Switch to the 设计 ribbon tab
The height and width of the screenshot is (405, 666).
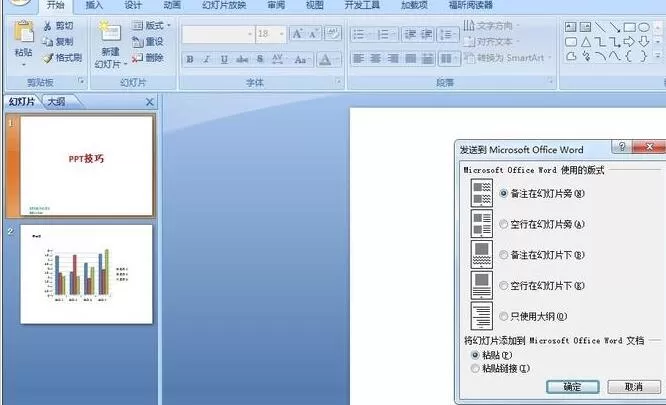[133, 5]
